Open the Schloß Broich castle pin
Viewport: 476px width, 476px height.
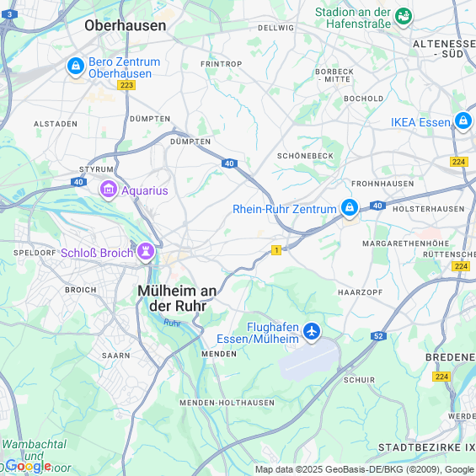coord(146,252)
